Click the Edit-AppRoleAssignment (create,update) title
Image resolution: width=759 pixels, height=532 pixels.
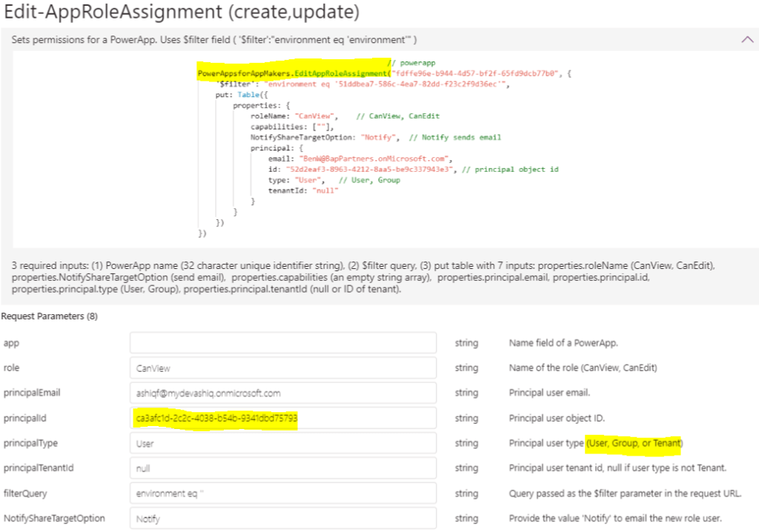182,13
